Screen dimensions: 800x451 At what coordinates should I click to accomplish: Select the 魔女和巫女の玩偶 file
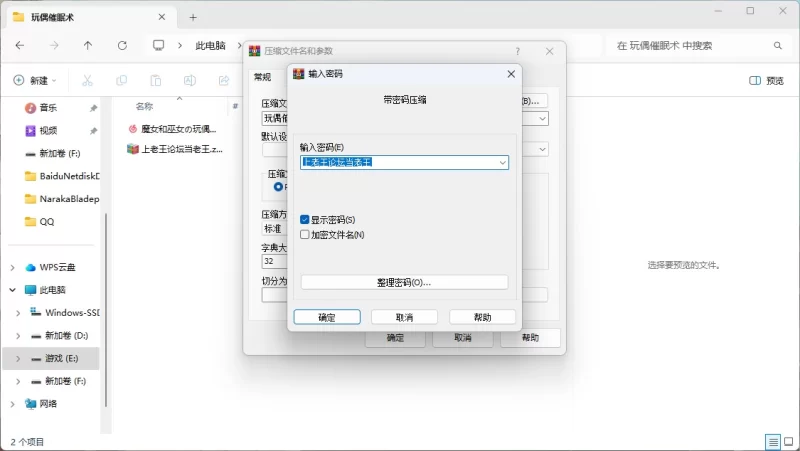(x=172, y=129)
